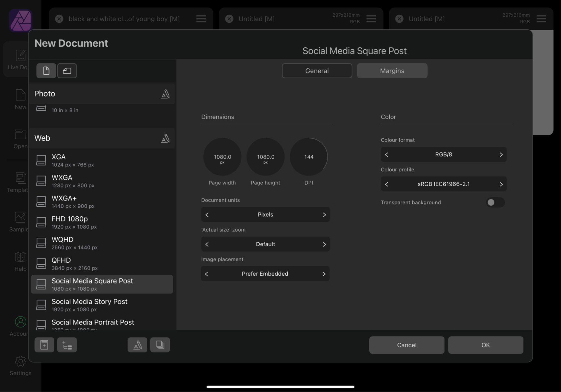Open Samples in the sidebar

tap(19, 222)
